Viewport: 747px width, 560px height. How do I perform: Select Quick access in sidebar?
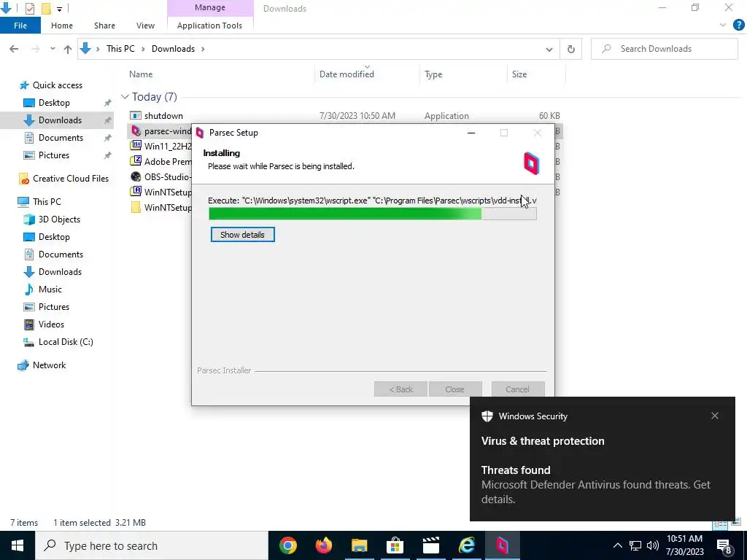point(50,85)
